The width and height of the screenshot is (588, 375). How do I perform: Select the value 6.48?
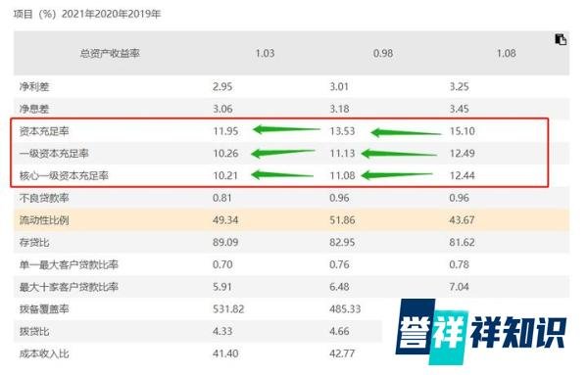339,287
